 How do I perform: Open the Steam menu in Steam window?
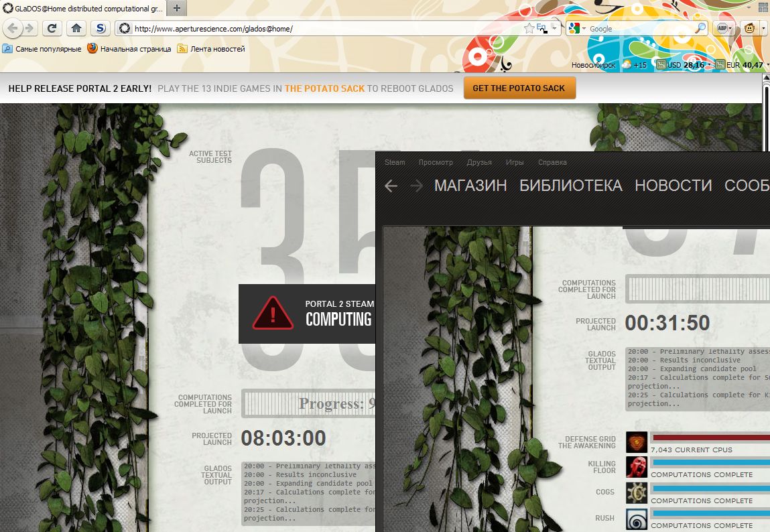pyautogui.click(x=395, y=162)
